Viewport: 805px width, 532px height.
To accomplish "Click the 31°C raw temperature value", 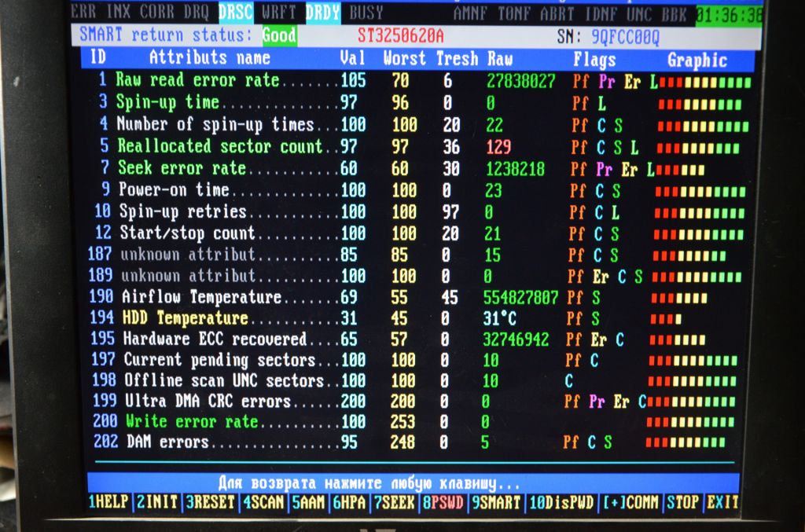I will click(x=499, y=318).
